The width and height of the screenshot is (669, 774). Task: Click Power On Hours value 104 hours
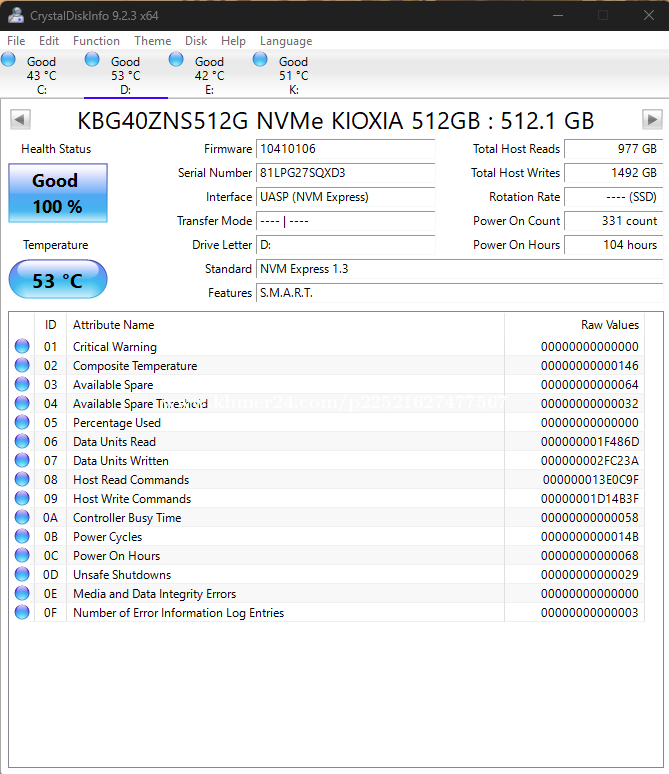click(x=614, y=245)
